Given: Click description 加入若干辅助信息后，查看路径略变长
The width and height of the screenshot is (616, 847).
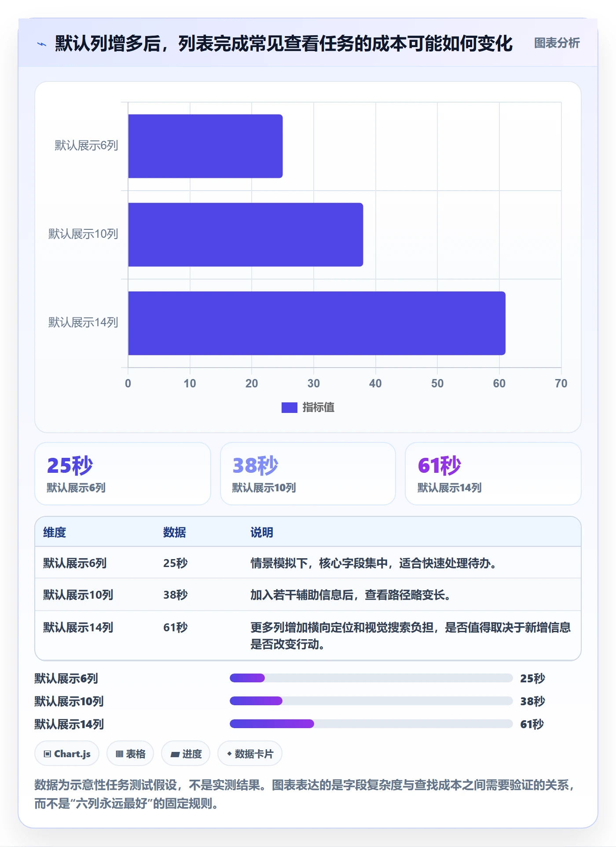Looking at the screenshot, I should 351,595.
